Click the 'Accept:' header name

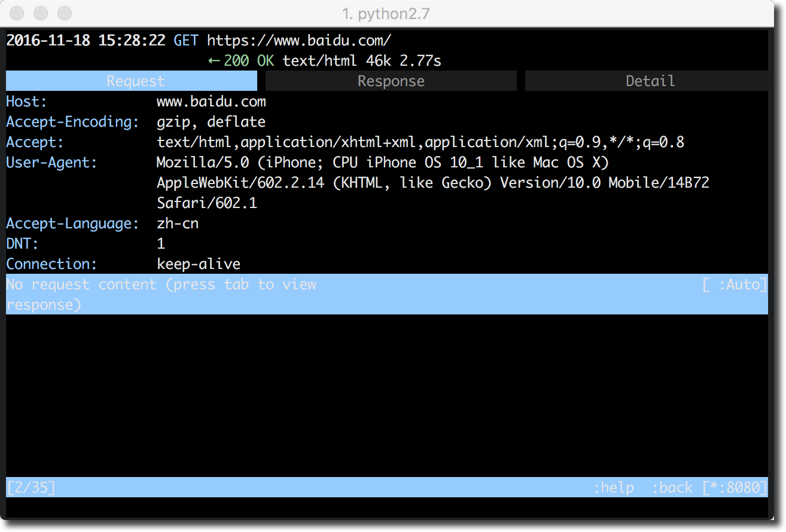pos(35,142)
